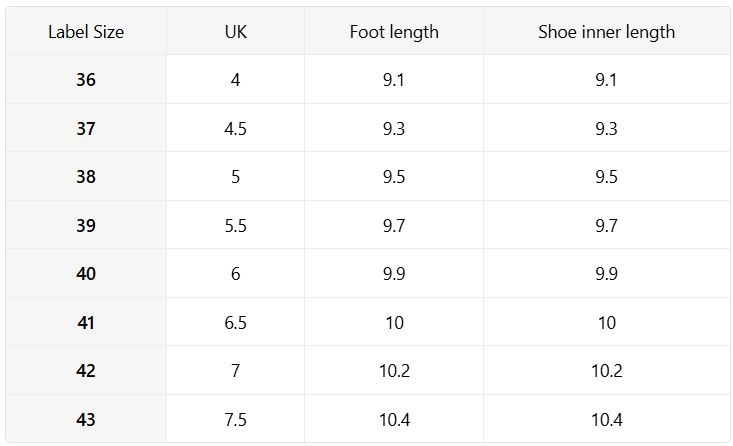The image size is (733, 446).
Task: Click the Label Size column header
Action: click(x=86, y=32)
